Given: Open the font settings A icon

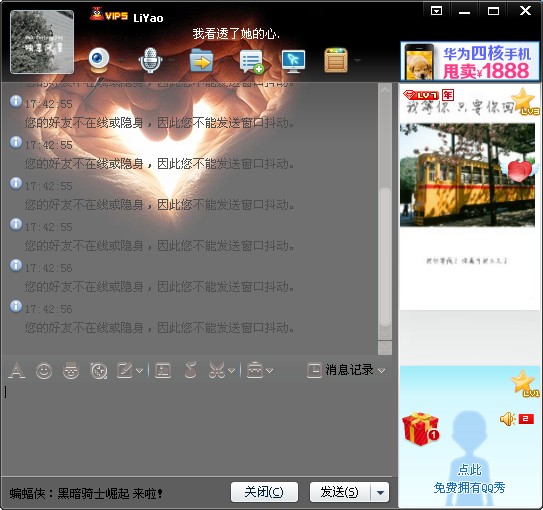Looking at the screenshot, I should click(17, 370).
